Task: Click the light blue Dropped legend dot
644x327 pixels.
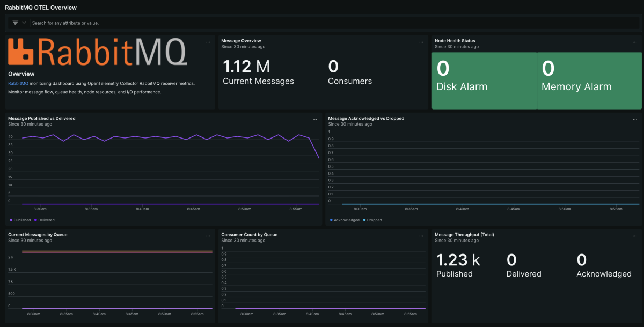Action: click(x=365, y=220)
